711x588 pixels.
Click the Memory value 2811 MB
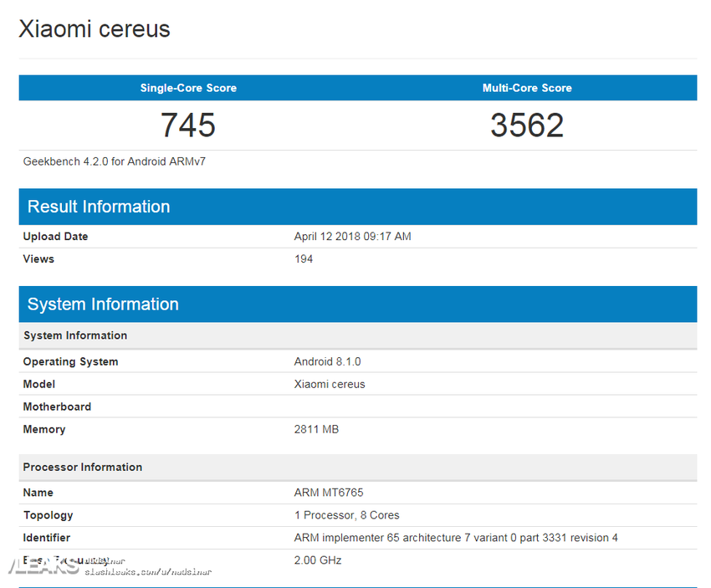(x=315, y=429)
